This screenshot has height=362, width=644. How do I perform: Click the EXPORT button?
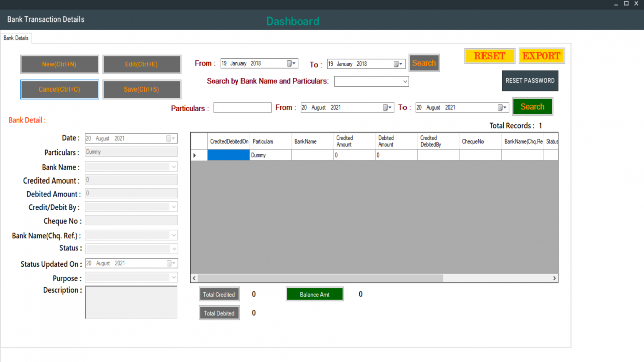(x=541, y=56)
